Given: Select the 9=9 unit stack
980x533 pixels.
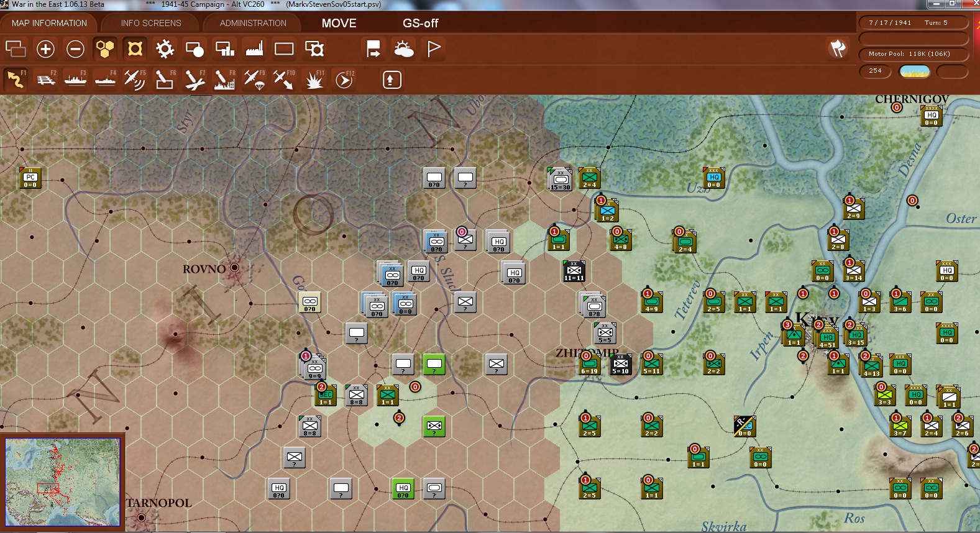Looking at the screenshot, I should [314, 367].
